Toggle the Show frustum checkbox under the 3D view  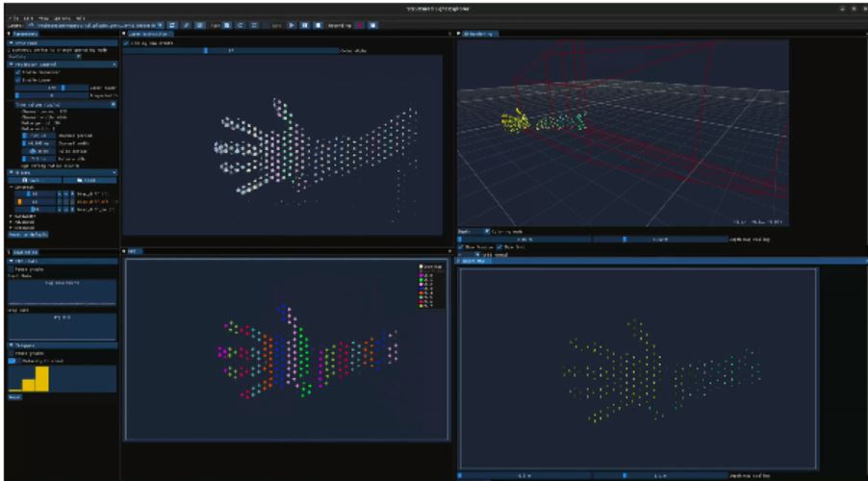pyautogui.click(x=462, y=247)
